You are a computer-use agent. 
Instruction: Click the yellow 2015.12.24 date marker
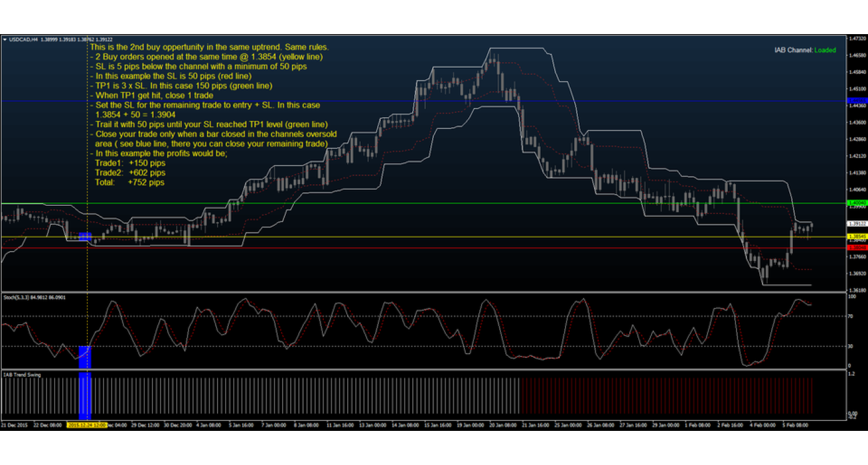[x=86, y=425]
